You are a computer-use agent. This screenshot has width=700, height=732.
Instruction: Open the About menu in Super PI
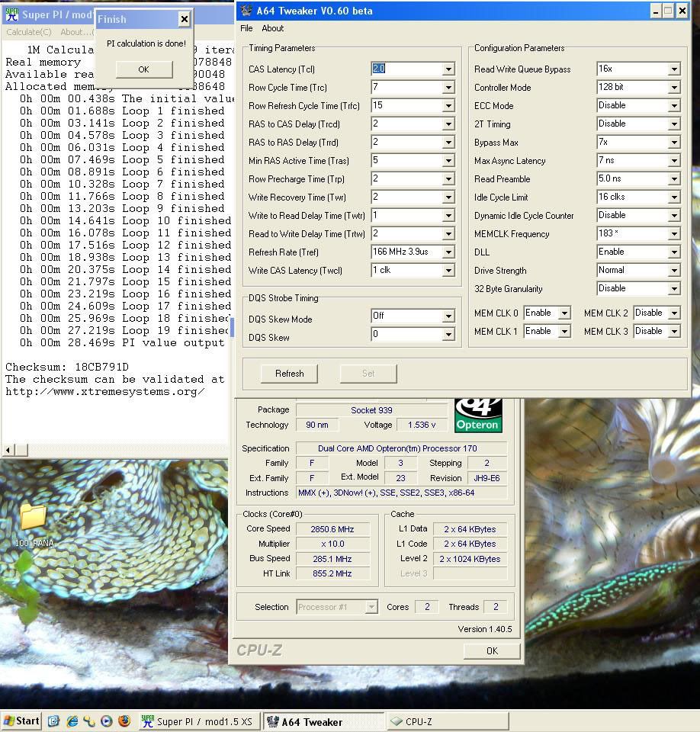(x=76, y=32)
